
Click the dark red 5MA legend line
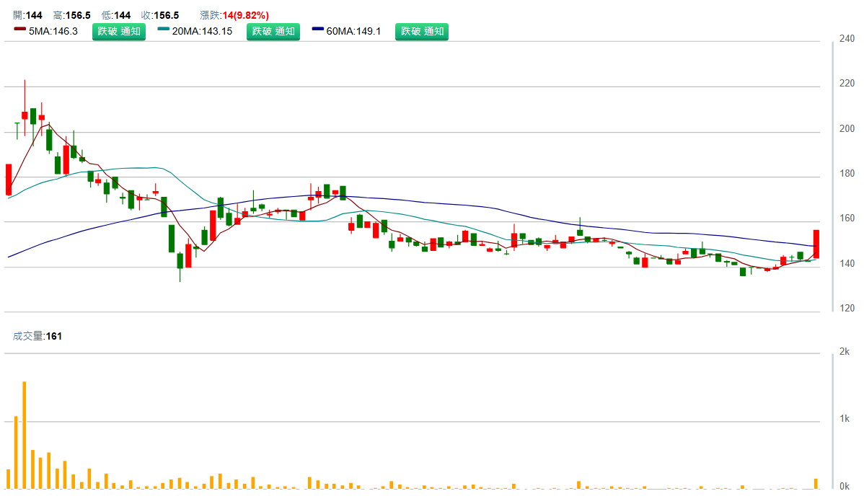click(19, 29)
